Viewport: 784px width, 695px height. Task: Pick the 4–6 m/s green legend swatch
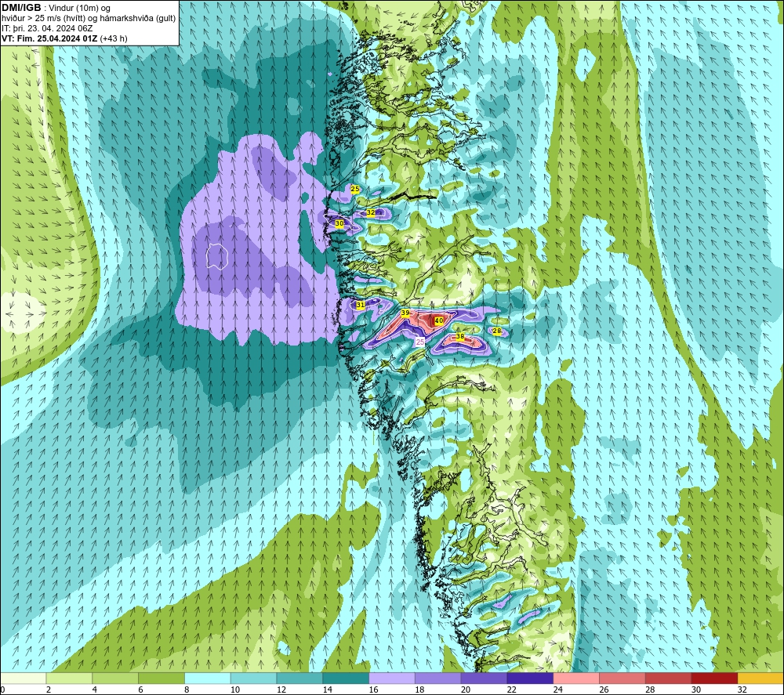point(115,678)
